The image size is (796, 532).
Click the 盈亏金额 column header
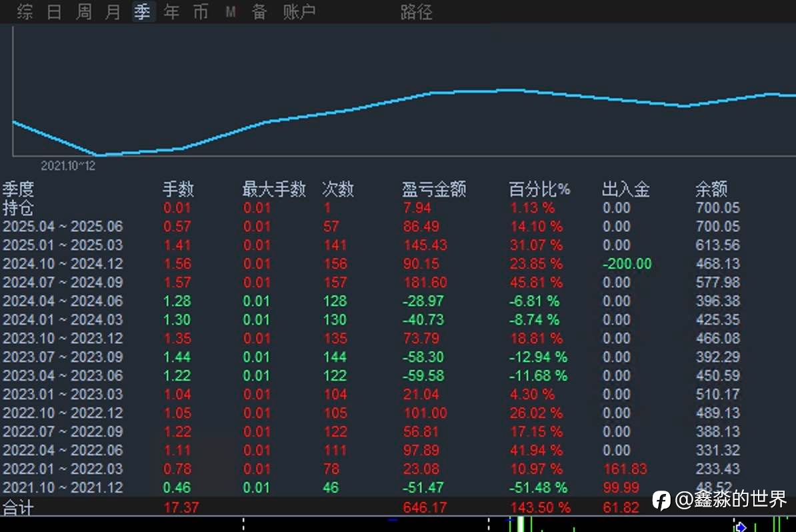pyautogui.click(x=434, y=189)
